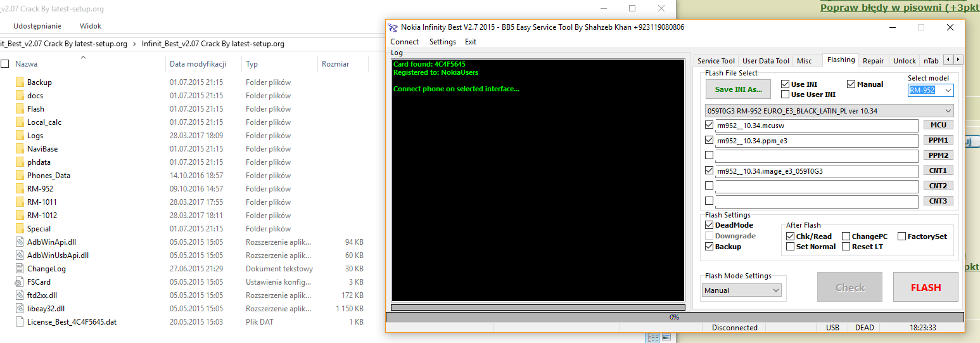
Task: Enable the FactorySet checkbox
Action: [x=901, y=236]
